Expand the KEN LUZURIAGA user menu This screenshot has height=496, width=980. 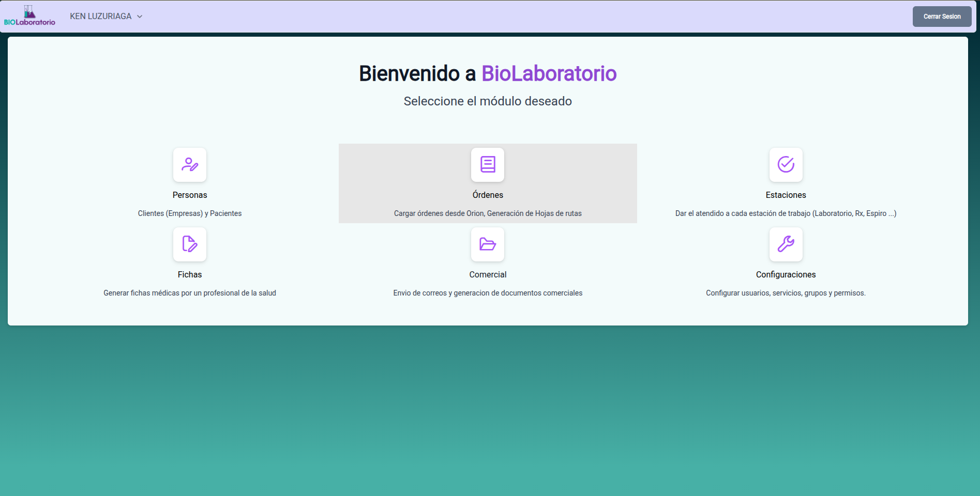point(101,16)
